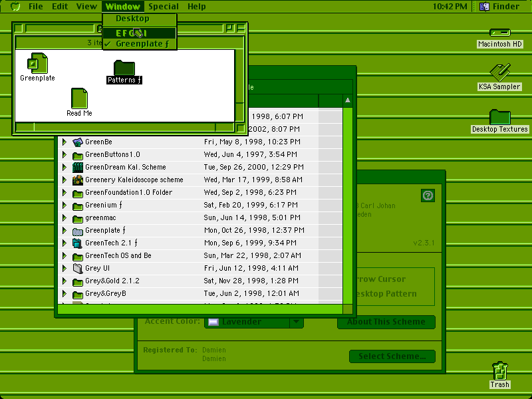Screen dimensions: 532x399
Task: Click the Greenplate ƒ list row icon
Action: coord(78,231)
